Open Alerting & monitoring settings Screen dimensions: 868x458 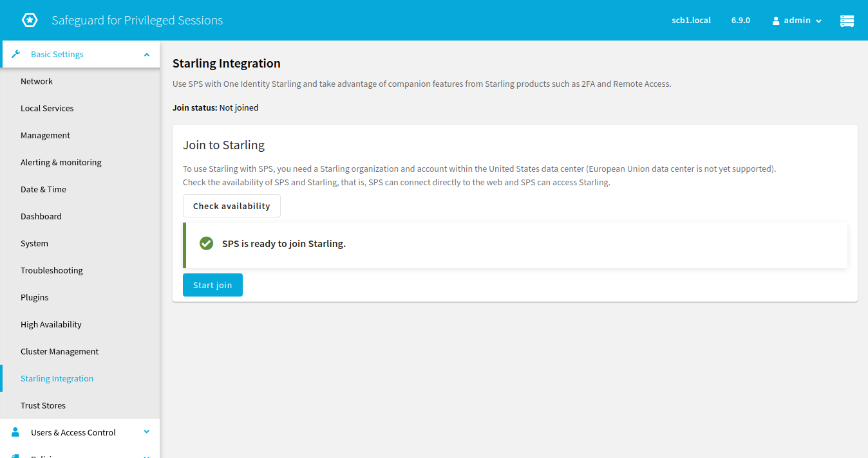(80, 162)
